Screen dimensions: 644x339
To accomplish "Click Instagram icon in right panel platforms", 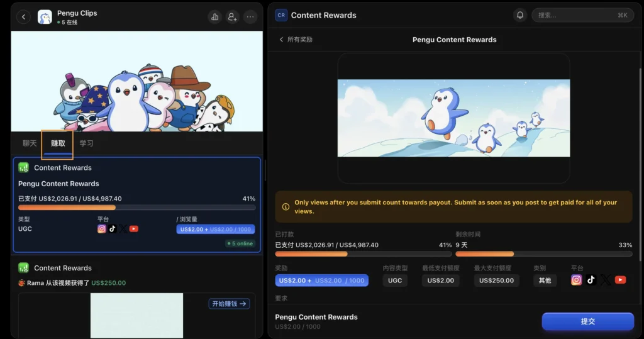I will pyautogui.click(x=577, y=280).
